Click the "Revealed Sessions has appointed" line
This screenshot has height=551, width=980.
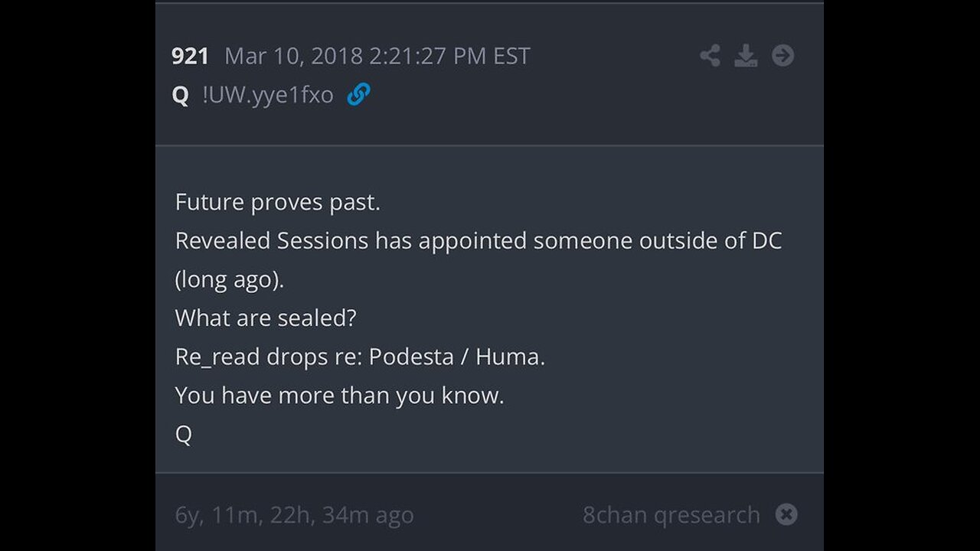[x=479, y=241]
